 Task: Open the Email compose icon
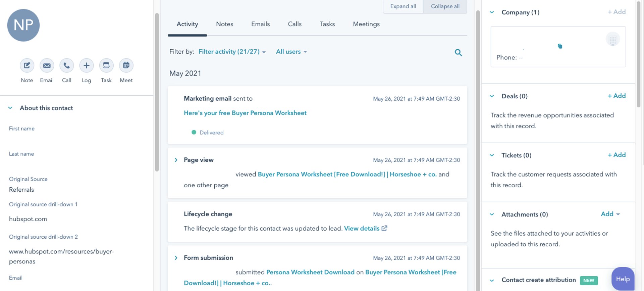(x=47, y=65)
